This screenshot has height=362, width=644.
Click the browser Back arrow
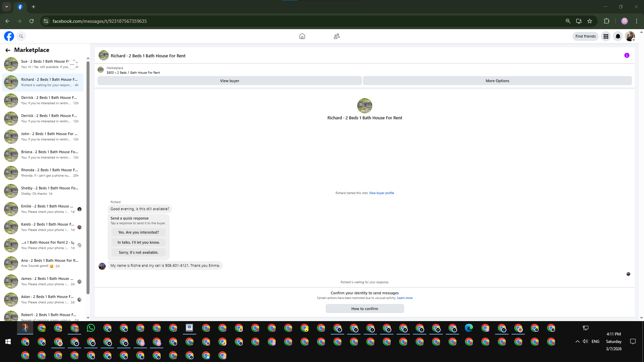[7, 21]
